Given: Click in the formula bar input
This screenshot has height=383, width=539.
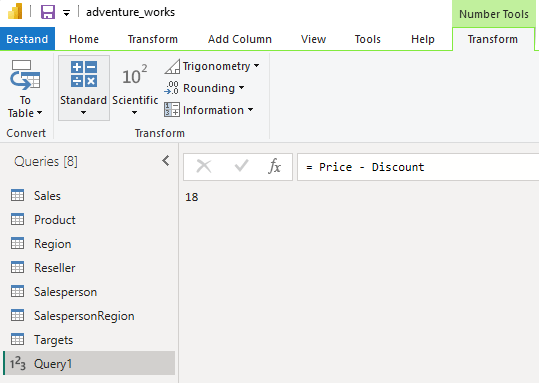Looking at the screenshot, I should tap(418, 167).
